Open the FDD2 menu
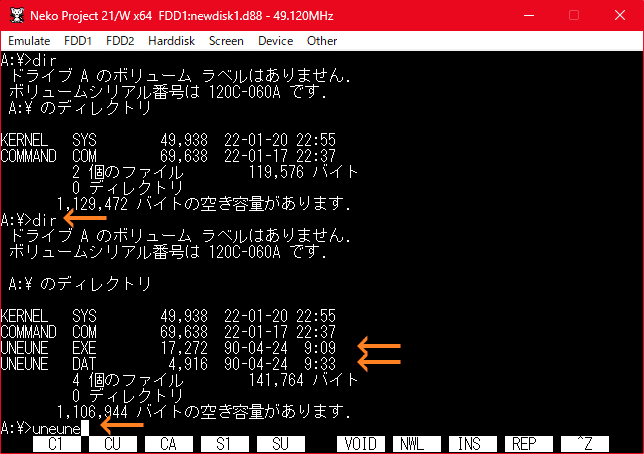 coord(120,41)
